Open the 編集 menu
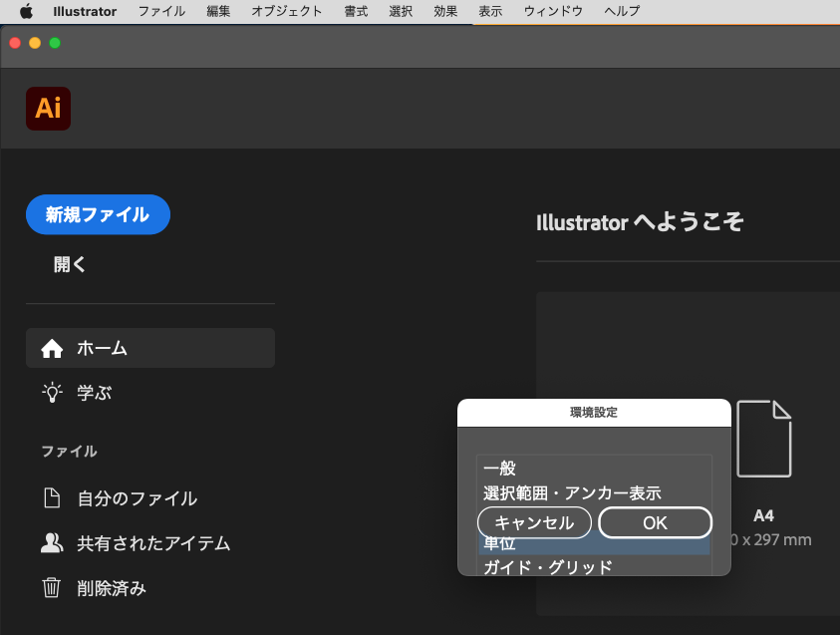Image resolution: width=840 pixels, height=635 pixels. [x=218, y=11]
